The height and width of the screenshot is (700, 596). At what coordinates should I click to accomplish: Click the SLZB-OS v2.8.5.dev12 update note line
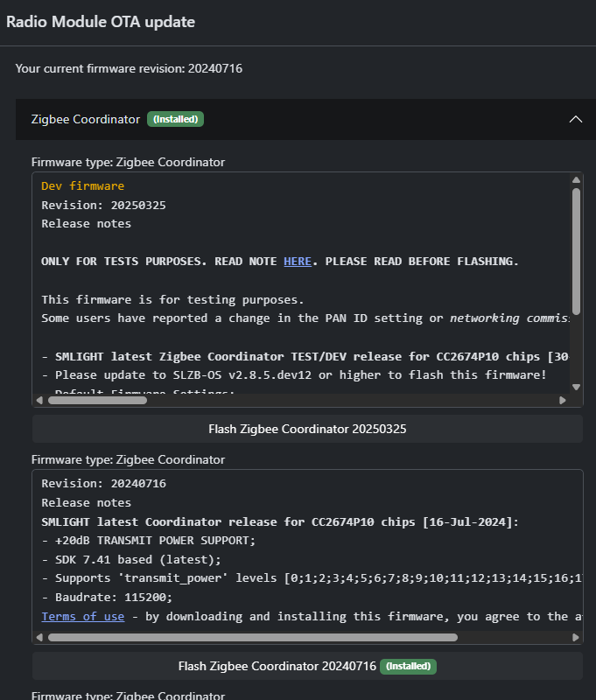coord(294,375)
